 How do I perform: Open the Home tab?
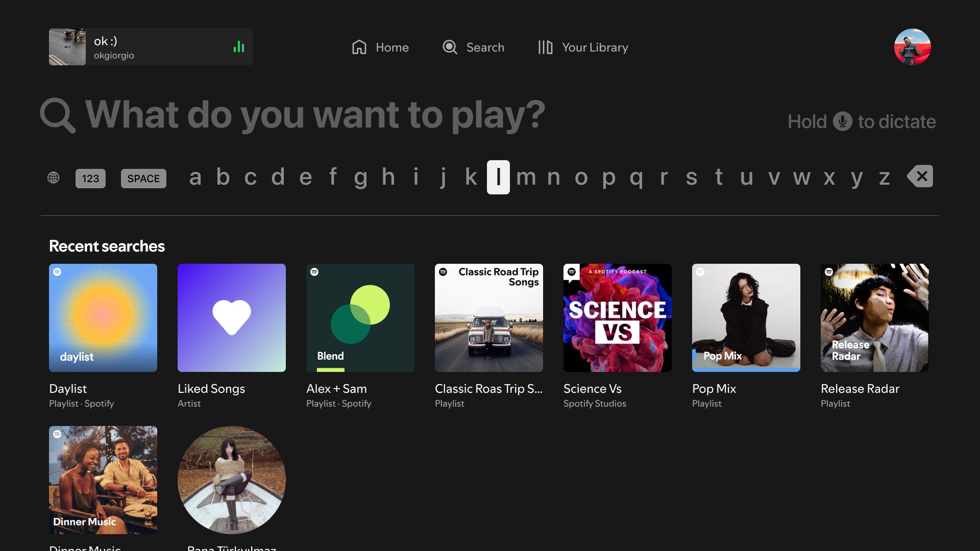coord(380,47)
